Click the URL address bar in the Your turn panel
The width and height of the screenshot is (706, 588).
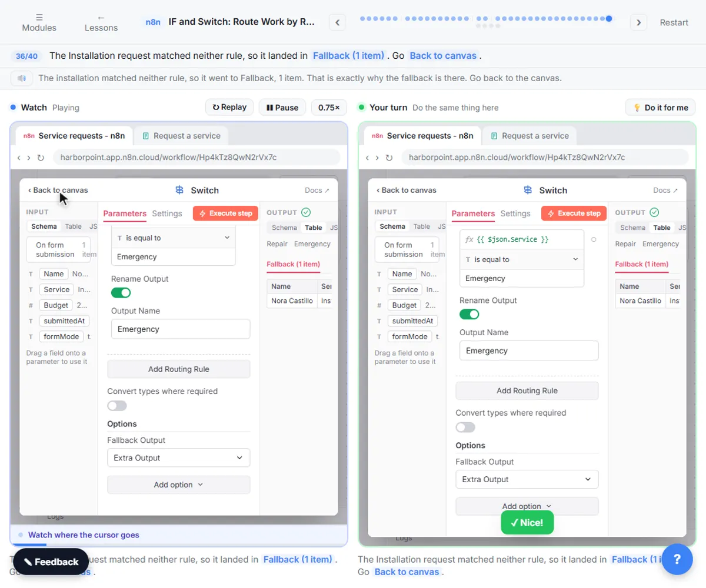545,158
